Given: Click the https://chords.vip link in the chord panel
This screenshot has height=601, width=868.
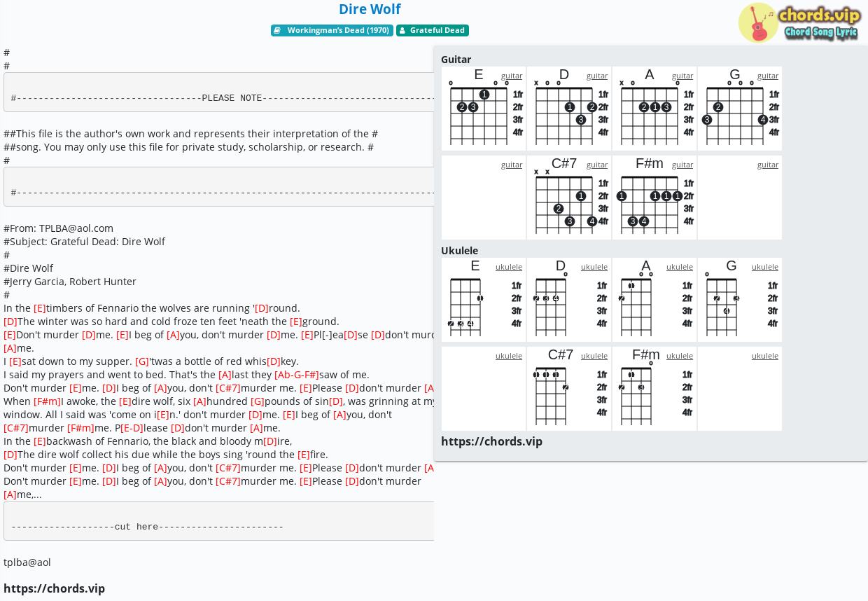Looking at the screenshot, I should point(491,441).
